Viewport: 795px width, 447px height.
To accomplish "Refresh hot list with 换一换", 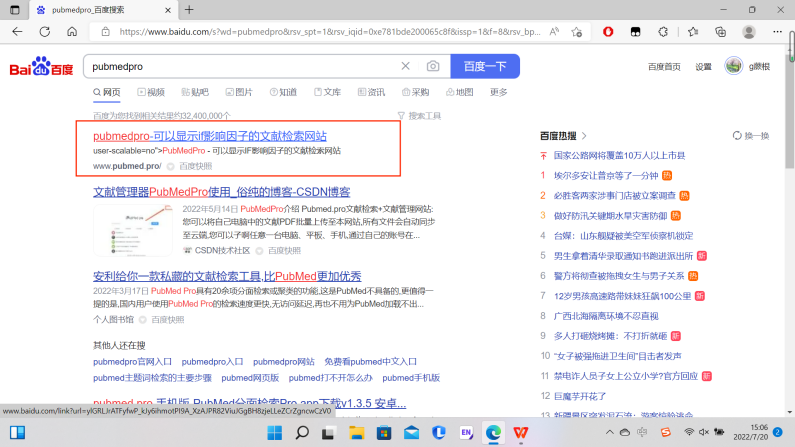I will tap(751, 136).
